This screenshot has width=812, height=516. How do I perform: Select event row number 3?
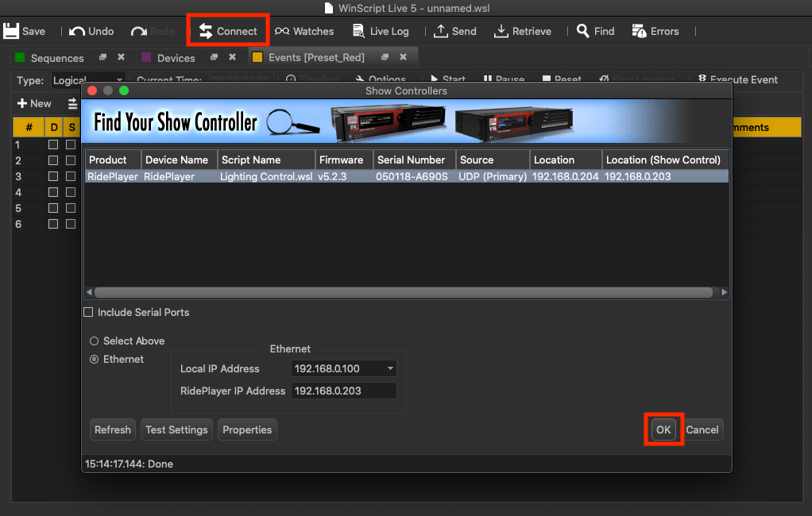point(18,176)
